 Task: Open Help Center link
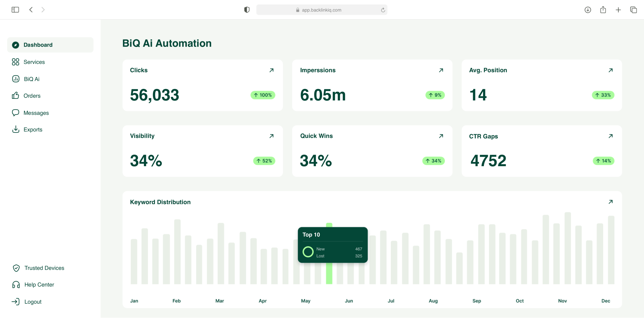(39, 285)
